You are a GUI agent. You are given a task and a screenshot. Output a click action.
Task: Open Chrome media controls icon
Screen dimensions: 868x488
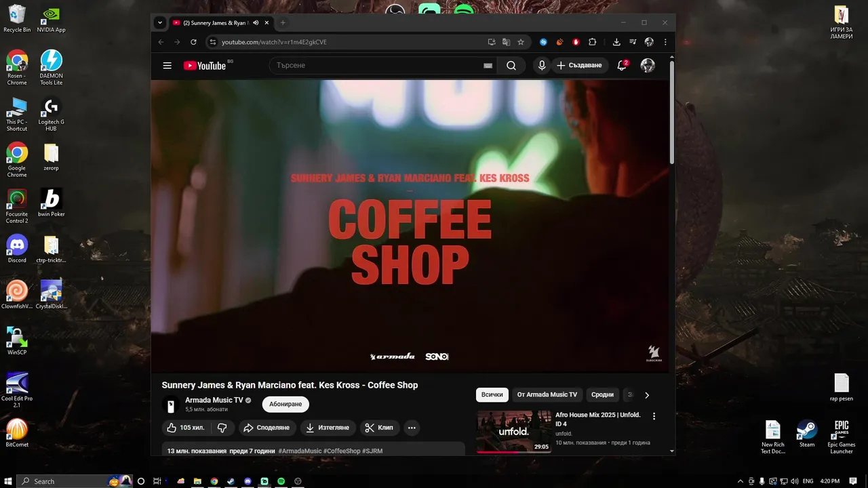633,42
